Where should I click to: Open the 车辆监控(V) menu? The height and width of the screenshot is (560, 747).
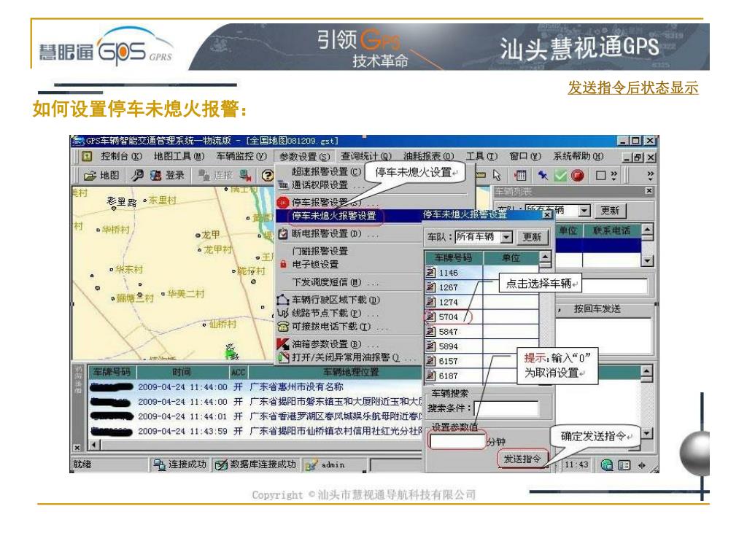point(241,156)
